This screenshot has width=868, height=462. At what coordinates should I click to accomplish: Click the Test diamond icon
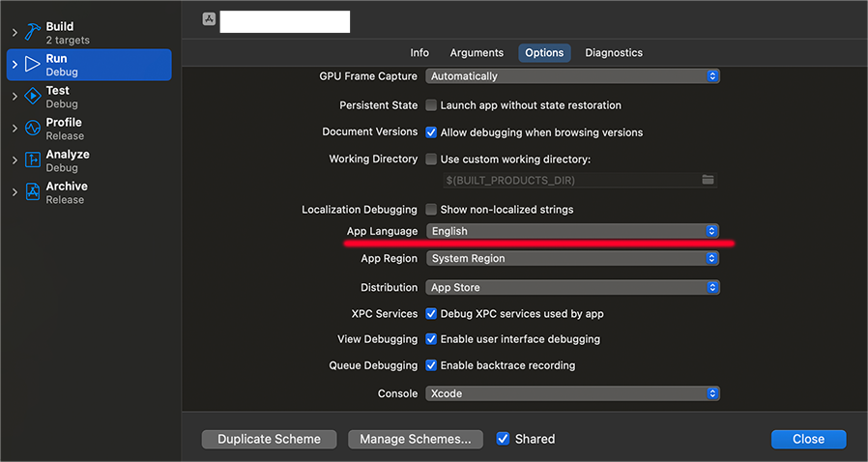pos(33,97)
